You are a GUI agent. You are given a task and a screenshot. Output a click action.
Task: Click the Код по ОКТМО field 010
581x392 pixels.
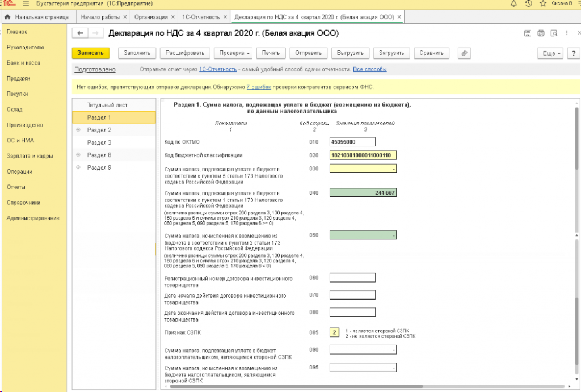[x=352, y=141]
